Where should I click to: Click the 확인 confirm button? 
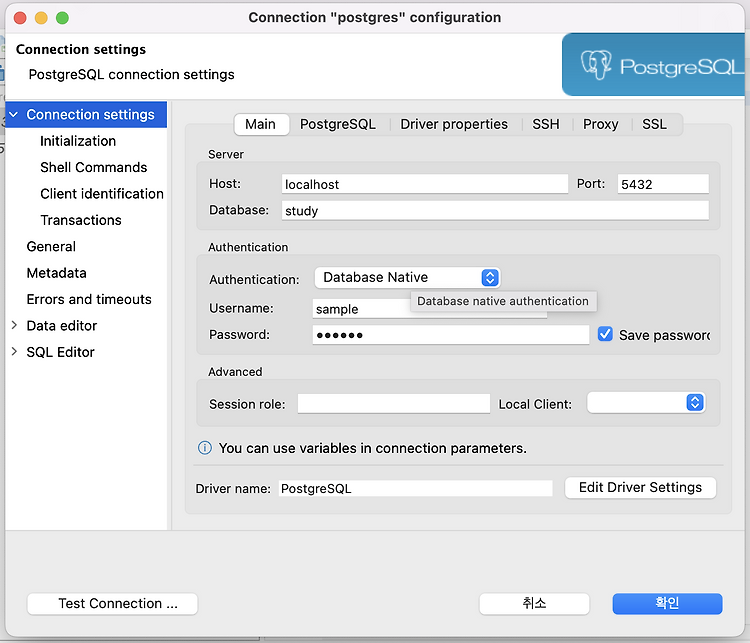pyautogui.click(x=667, y=604)
